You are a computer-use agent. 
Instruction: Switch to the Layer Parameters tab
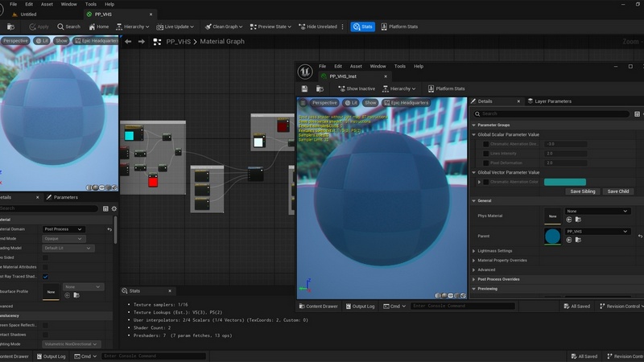click(552, 101)
